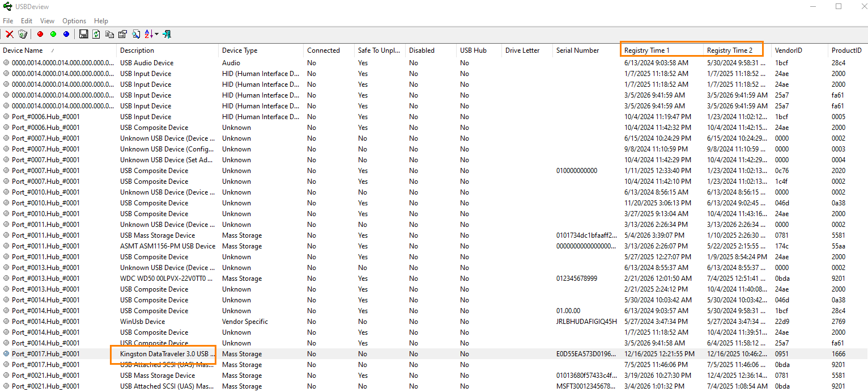Click the Vendor Specific device type cell
Image resolution: width=868 pixels, height=392 pixels.
(246, 322)
